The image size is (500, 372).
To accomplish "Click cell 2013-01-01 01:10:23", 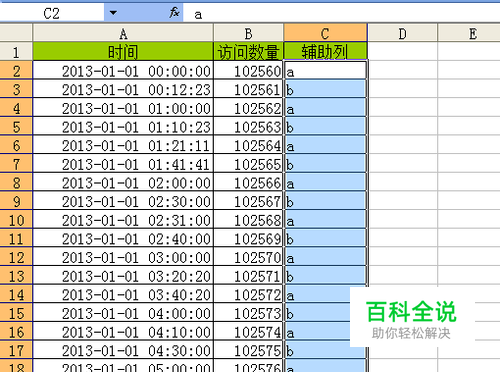I will point(123,126).
